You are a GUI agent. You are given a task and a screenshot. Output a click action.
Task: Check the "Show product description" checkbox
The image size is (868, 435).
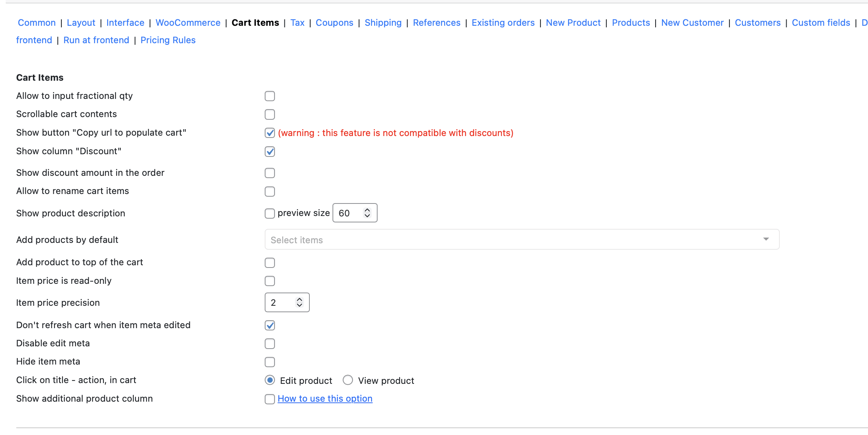[270, 214]
